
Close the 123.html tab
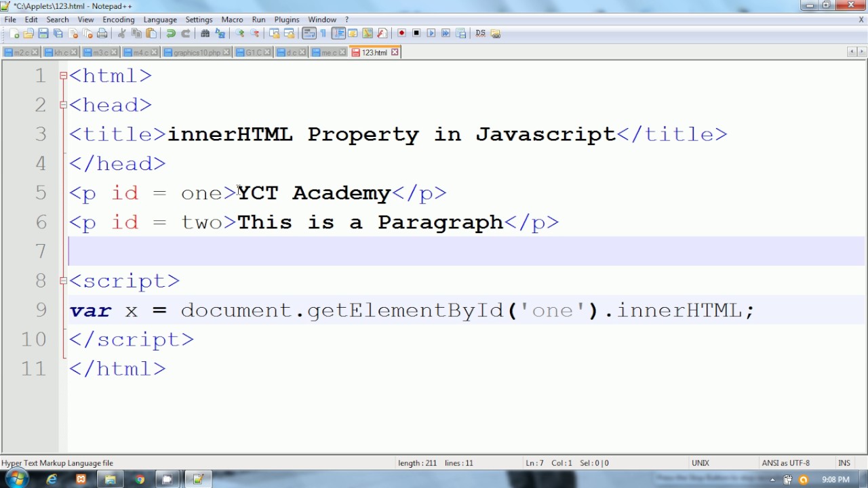pos(395,52)
